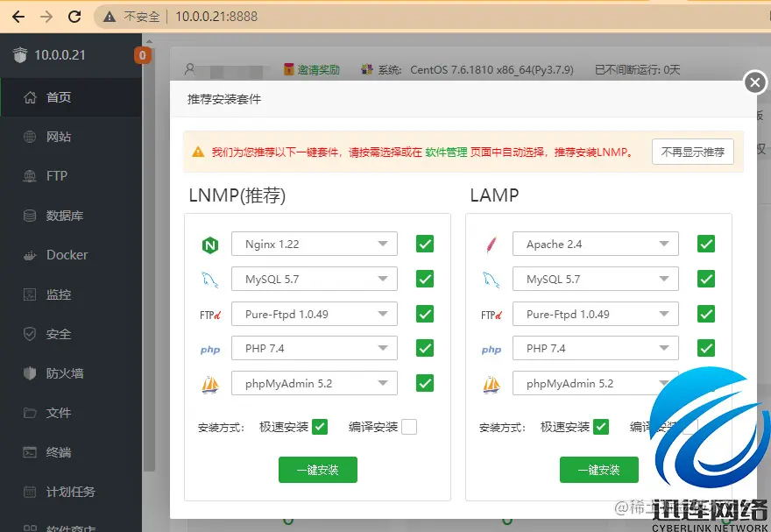The width and height of the screenshot is (771, 532).
Task: Toggle the LAMP 极速安装 checkbox
Action: pos(601,427)
